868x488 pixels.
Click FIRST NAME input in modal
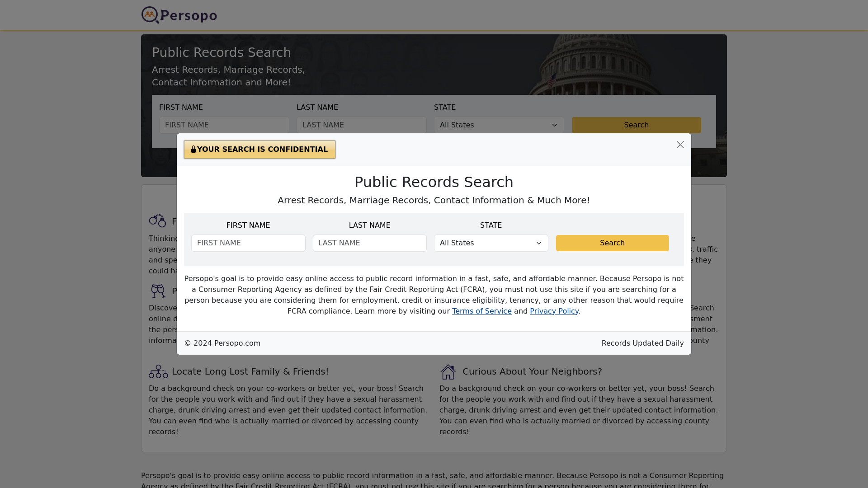pos(248,243)
